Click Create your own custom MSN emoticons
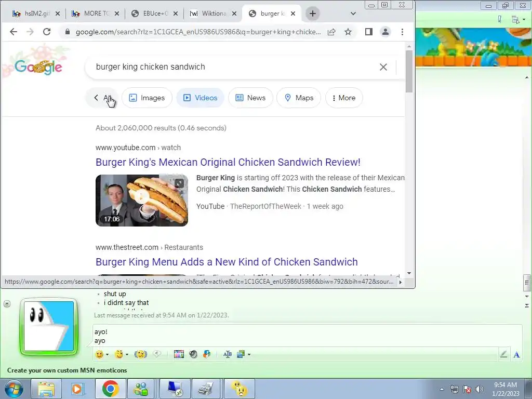This screenshot has height=399, width=532. [67, 370]
